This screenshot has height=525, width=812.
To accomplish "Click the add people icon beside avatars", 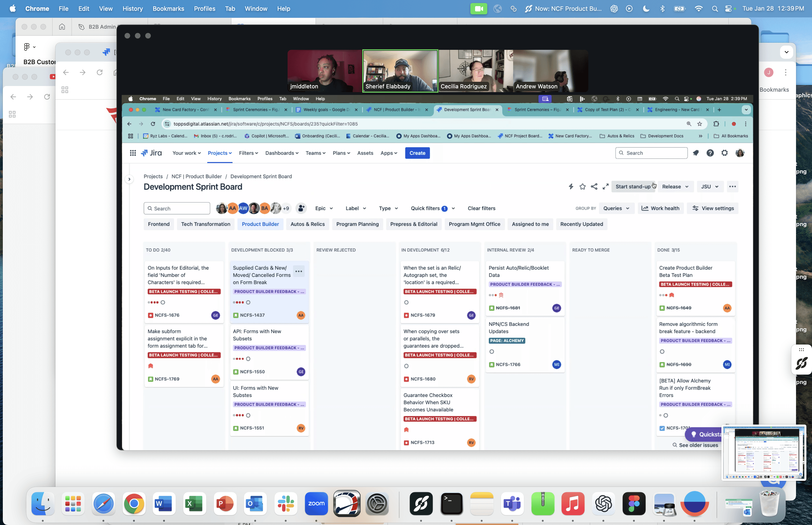I will 301,208.
